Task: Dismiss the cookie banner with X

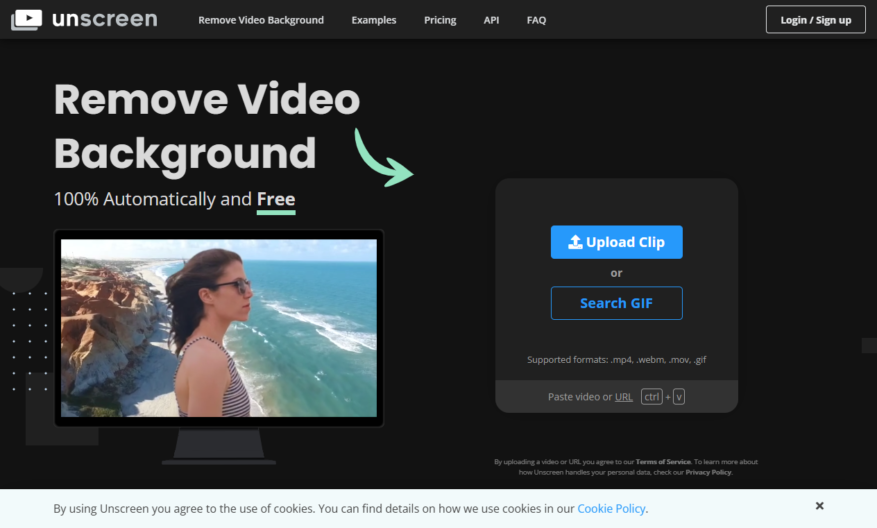Action: point(819,506)
